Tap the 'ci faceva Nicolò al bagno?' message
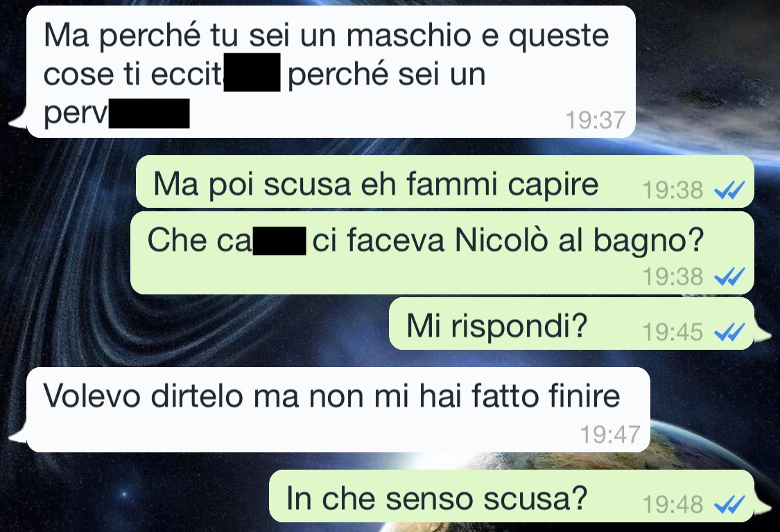The image size is (780, 532). [x=442, y=253]
